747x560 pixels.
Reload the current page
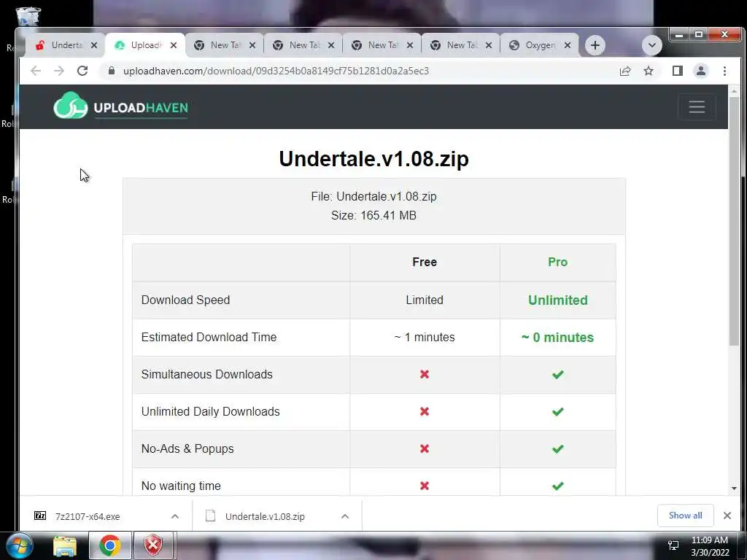click(82, 71)
